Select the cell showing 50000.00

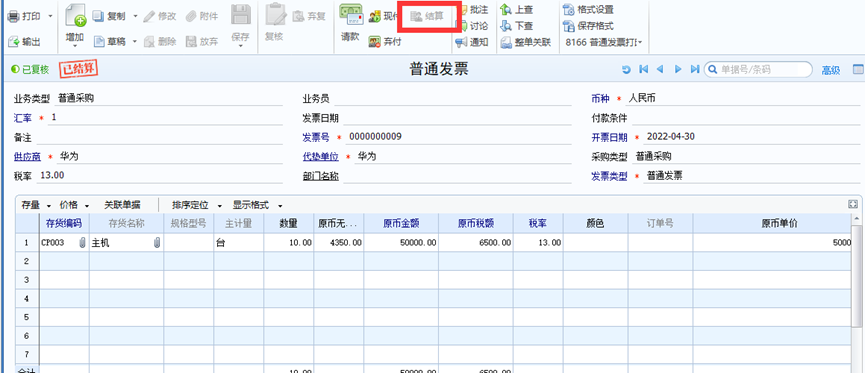[x=401, y=243]
